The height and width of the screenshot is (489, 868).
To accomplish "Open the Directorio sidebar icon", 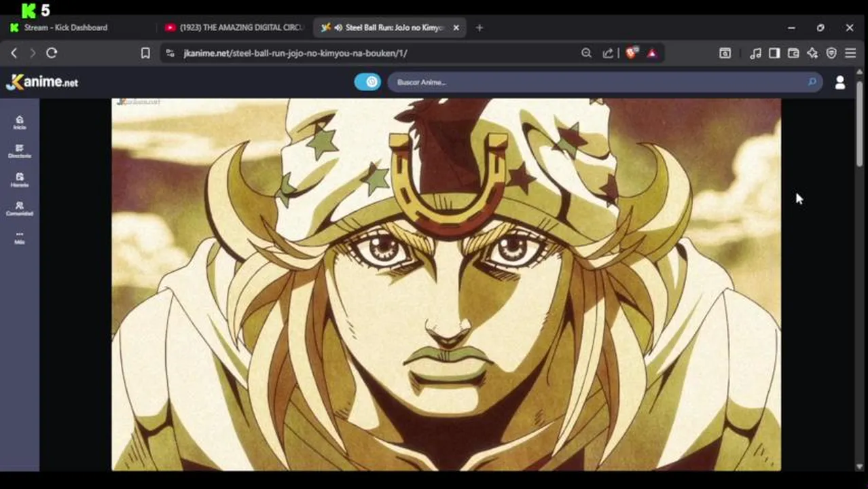I will tap(19, 151).
